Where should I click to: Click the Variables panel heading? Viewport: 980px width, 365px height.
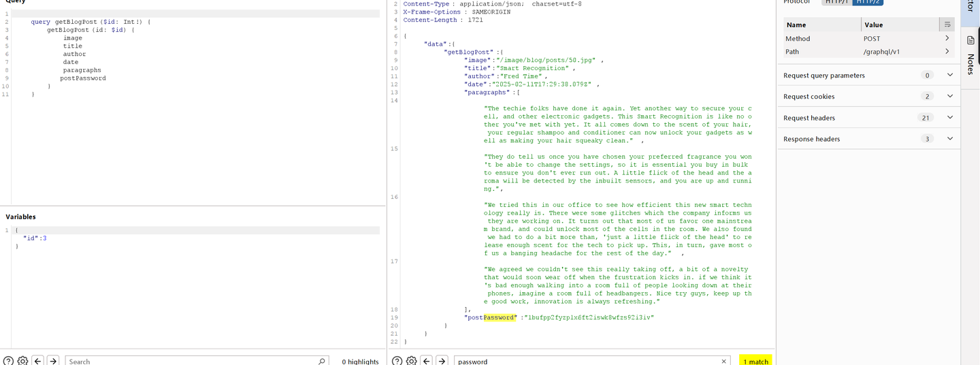click(x=21, y=217)
